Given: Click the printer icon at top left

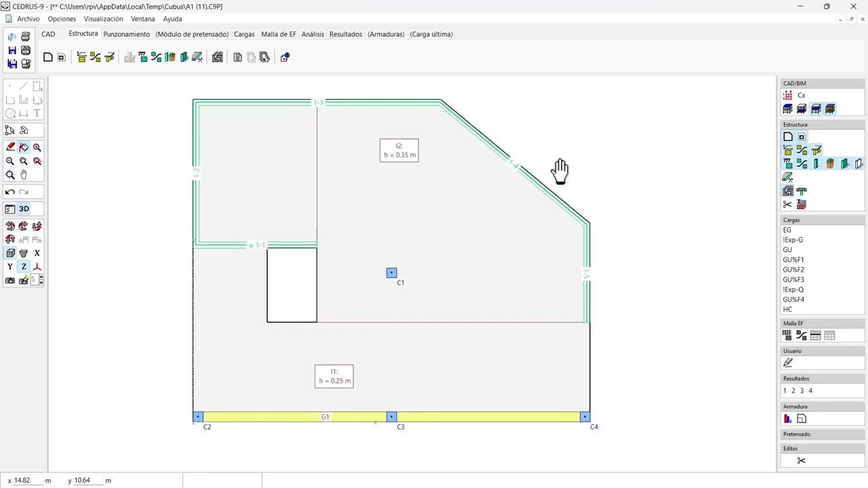Looking at the screenshot, I should click(26, 37).
